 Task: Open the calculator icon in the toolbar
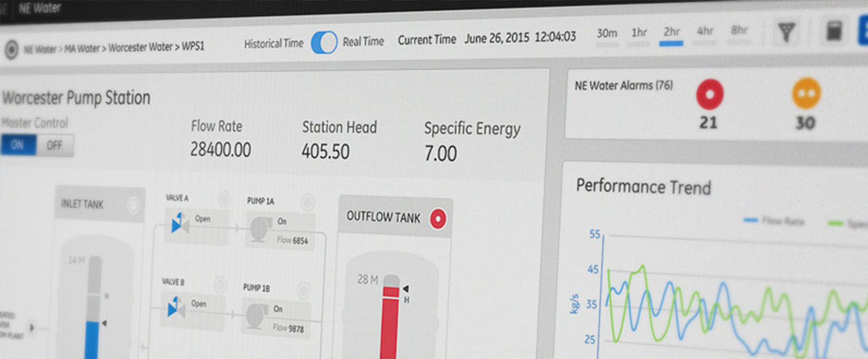pos(834,31)
